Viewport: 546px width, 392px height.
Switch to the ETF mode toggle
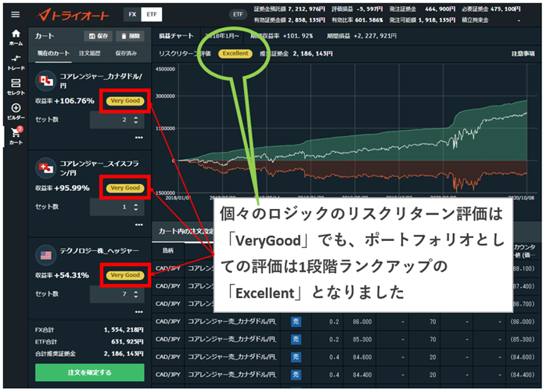pos(152,15)
